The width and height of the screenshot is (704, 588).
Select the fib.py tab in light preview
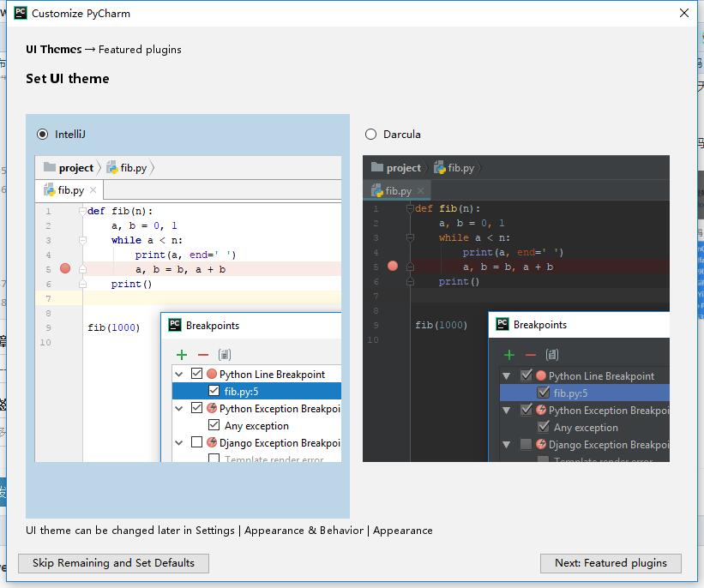click(69, 190)
